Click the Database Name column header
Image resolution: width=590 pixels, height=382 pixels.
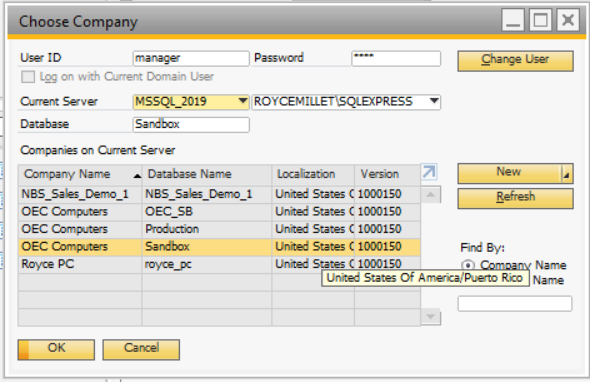pos(207,175)
